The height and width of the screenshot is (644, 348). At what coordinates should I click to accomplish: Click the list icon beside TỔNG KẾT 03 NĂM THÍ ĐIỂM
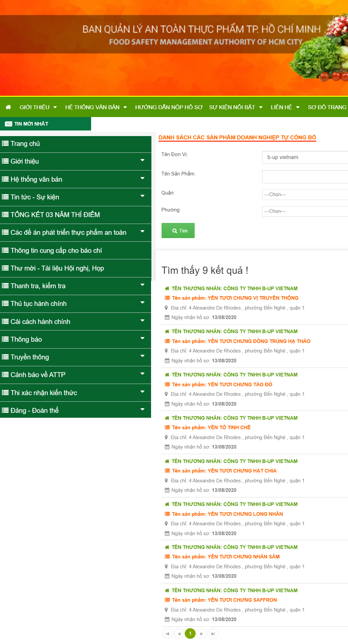(5, 214)
